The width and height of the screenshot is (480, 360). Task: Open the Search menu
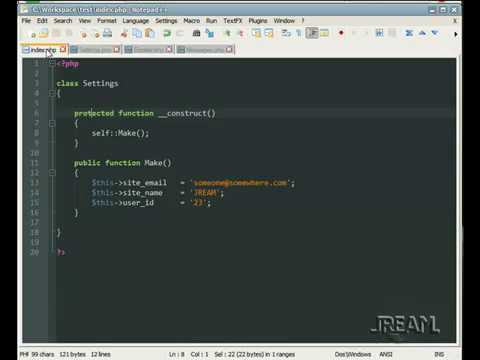63,21
